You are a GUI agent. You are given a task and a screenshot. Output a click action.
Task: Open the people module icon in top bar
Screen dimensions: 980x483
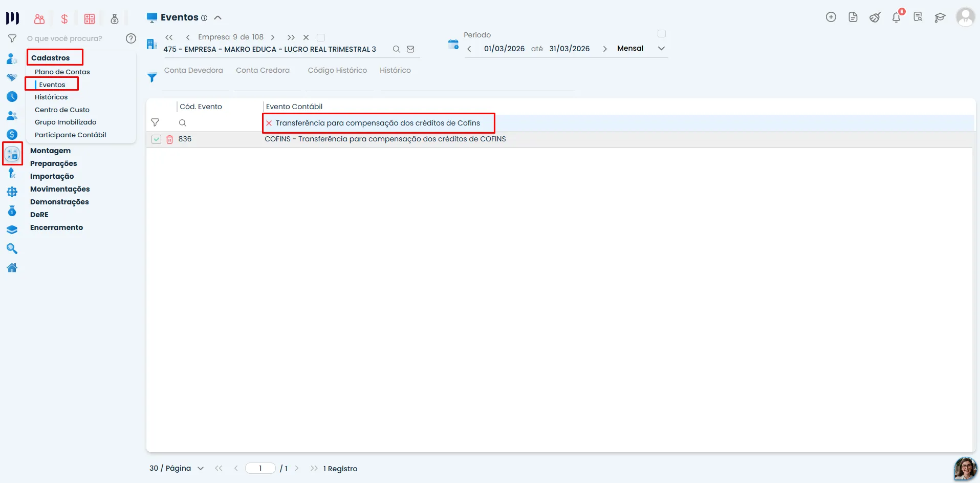pyautogui.click(x=39, y=19)
